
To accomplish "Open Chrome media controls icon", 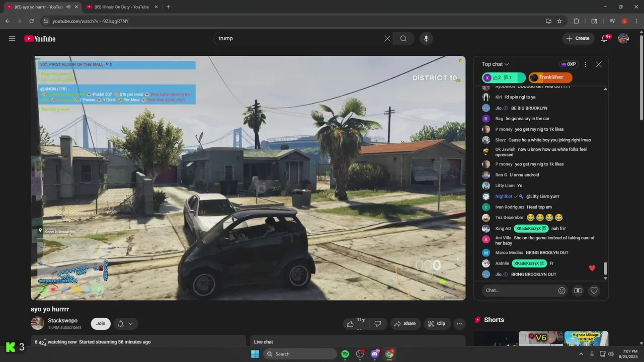I will click(x=612, y=21).
